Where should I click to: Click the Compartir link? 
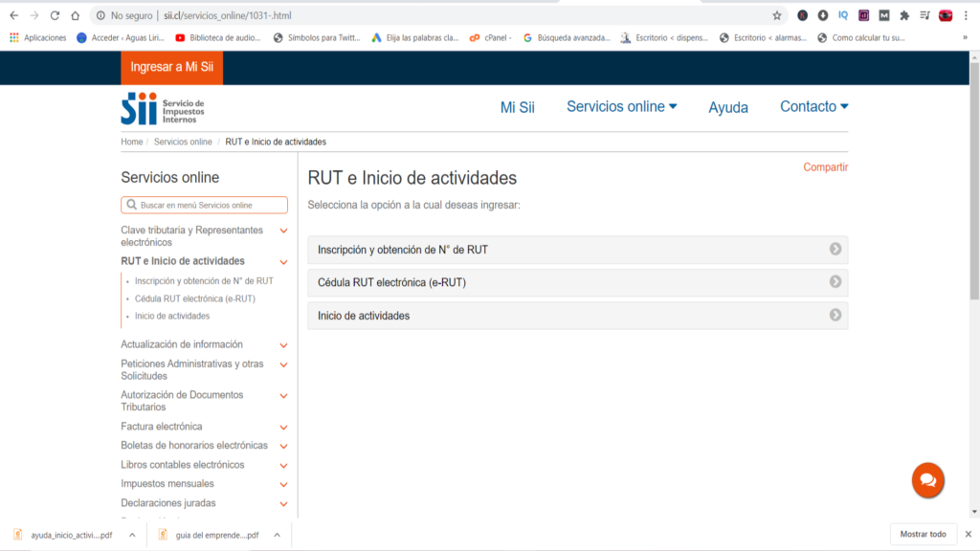pos(825,166)
